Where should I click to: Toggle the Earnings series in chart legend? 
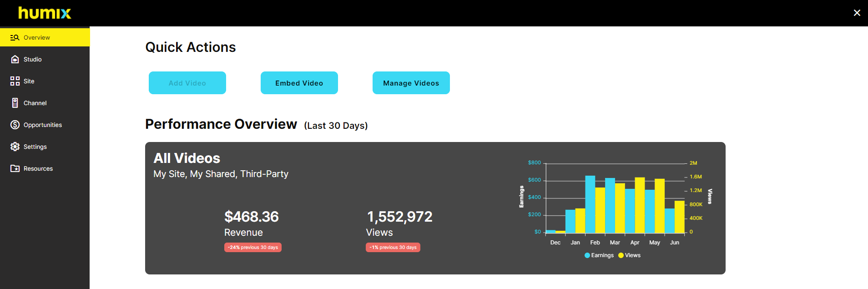point(599,255)
